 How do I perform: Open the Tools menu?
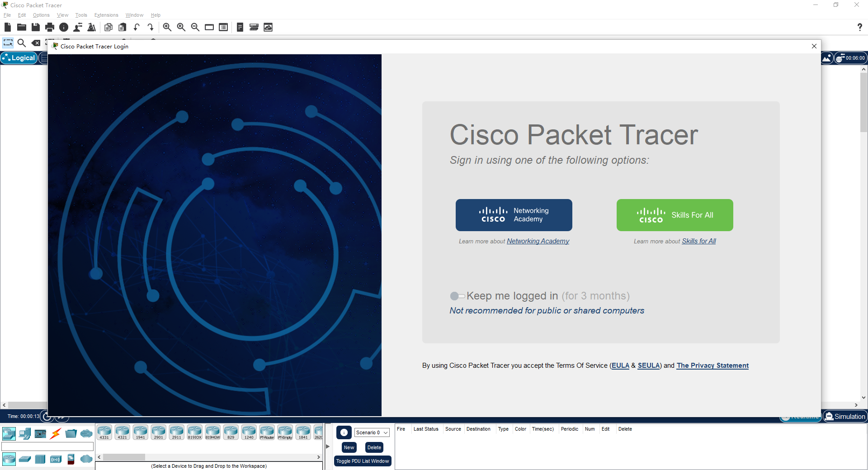pos(81,15)
